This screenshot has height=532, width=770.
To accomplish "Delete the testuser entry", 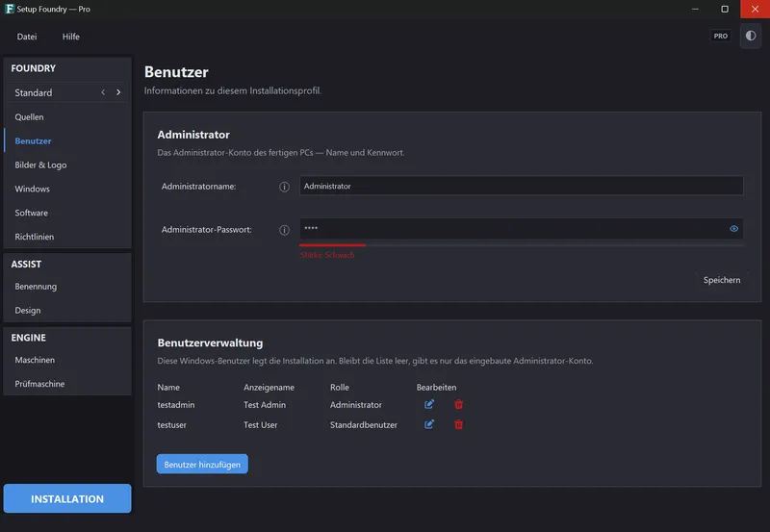I will click(x=458, y=424).
